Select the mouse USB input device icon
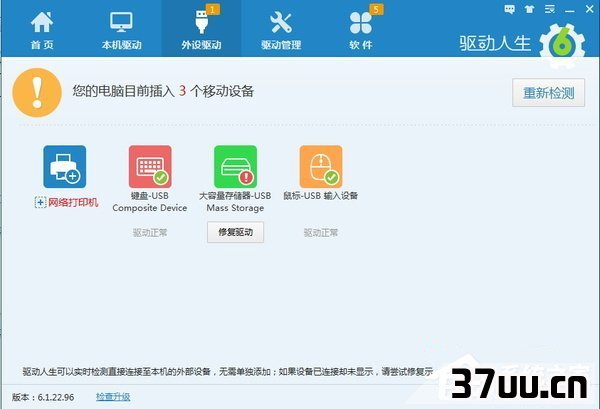600x409 pixels. 321,166
